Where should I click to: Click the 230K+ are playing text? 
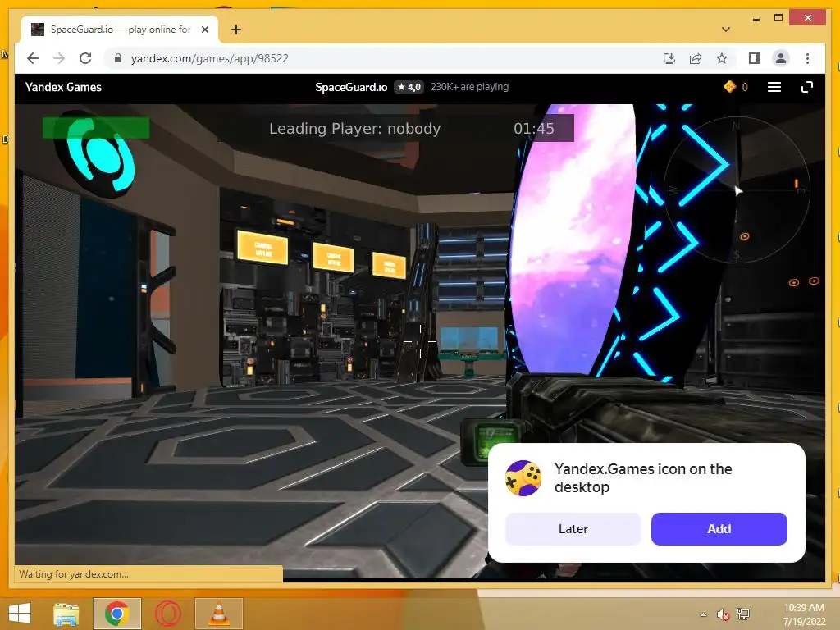470,87
